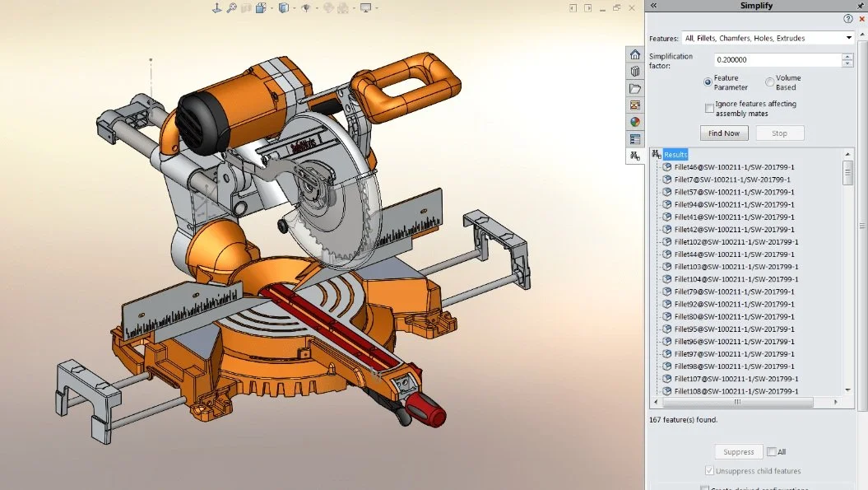The image size is (868, 490).
Task: Open the File Explorer pane via folder icon
Action: [634, 88]
